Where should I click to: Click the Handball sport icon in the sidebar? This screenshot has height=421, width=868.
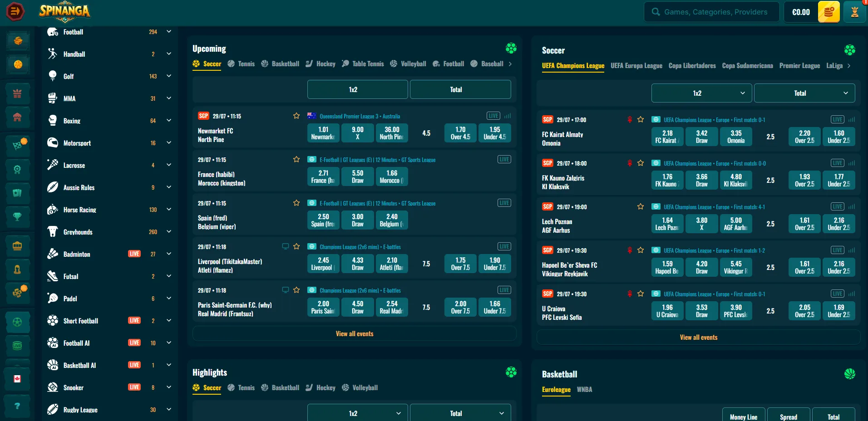[53, 54]
